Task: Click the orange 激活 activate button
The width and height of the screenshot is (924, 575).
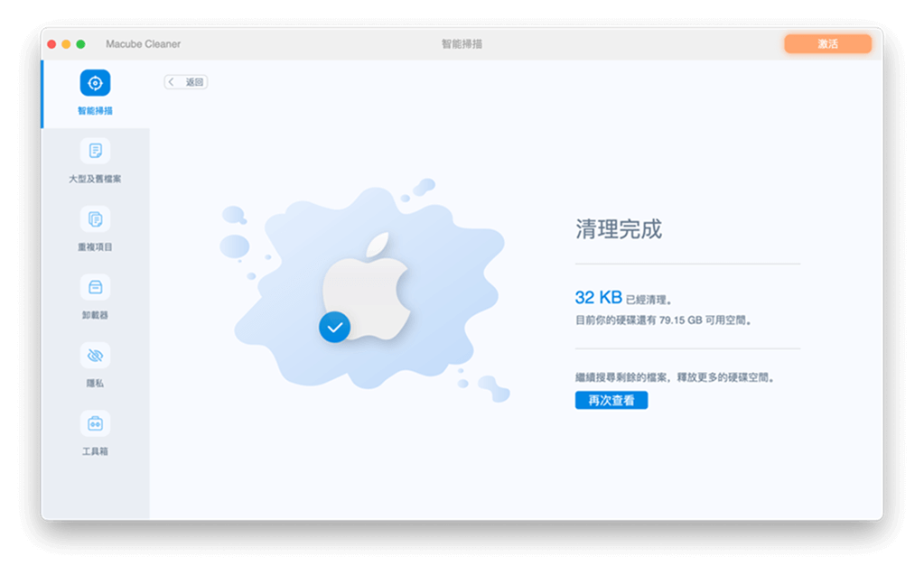Action: (827, 43)
